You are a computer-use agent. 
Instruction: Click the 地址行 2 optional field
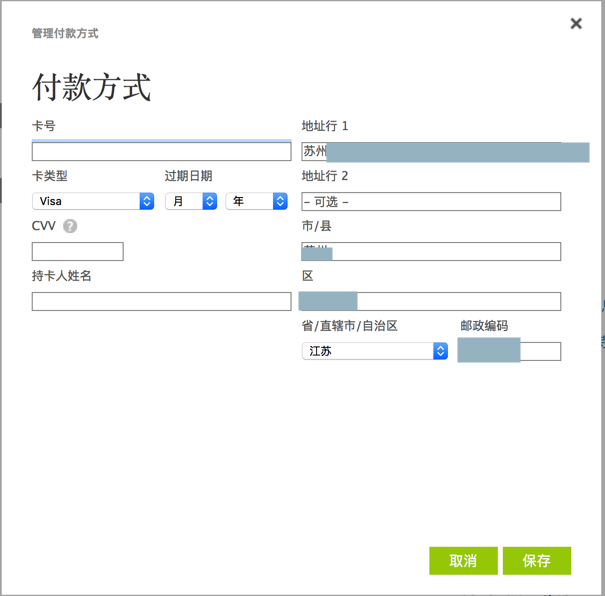(x=431, y=201)
